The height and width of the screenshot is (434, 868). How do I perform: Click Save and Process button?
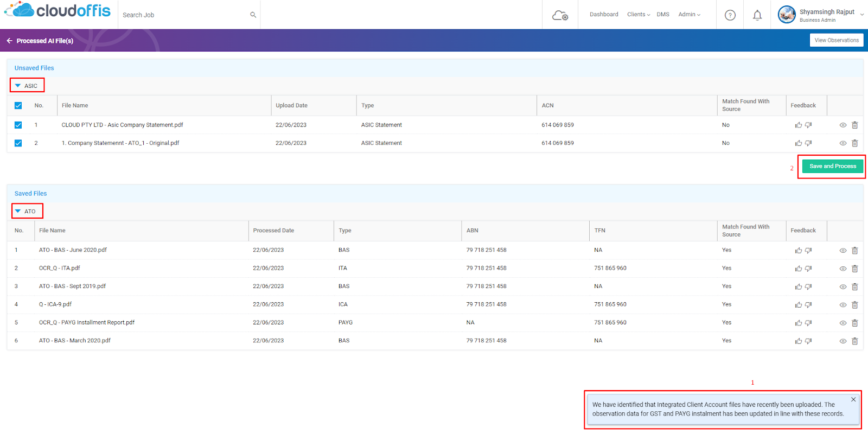coord(832,167)
